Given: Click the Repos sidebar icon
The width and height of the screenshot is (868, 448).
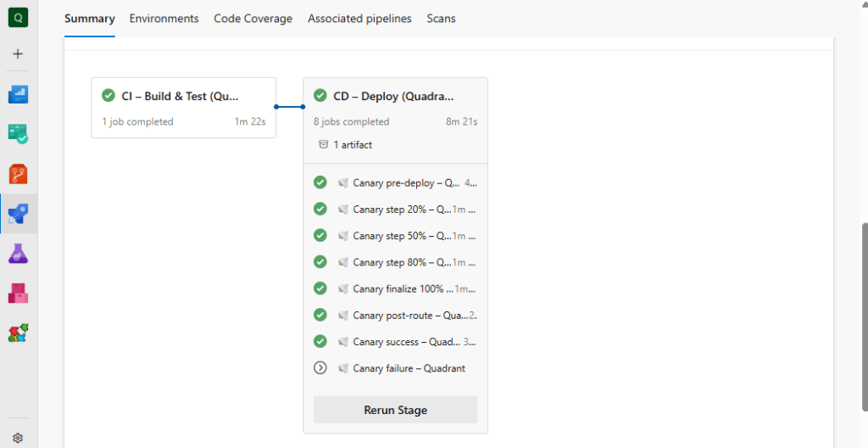Looking at the screenshot, I should [18, 174].
